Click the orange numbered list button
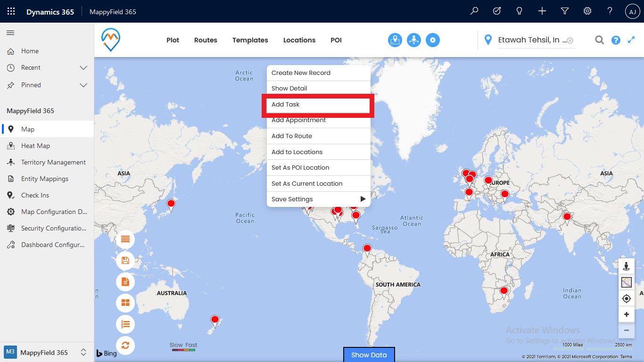Image resolution: width=644 pixels, height=362 pixels. pyautogui.click(x=125, y=324)
